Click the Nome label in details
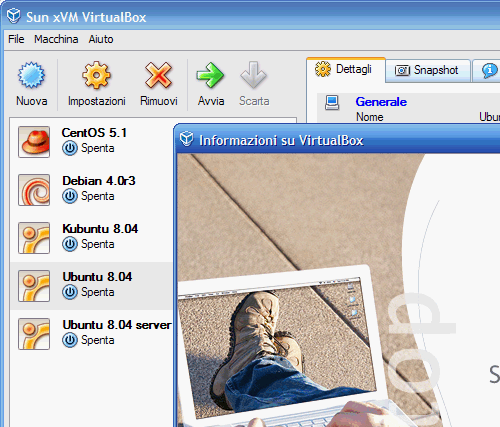This screenshot has height=427, width=500. [x=370, y=117]
